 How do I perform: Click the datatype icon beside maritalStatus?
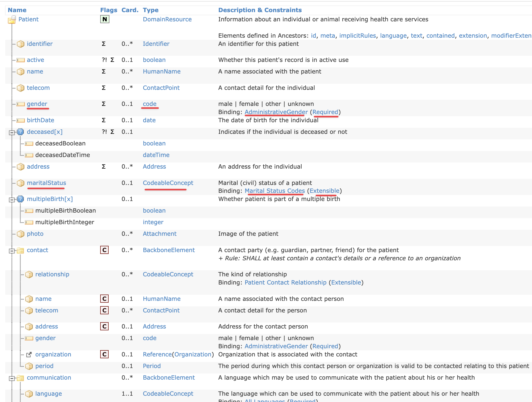coord(21,183)
